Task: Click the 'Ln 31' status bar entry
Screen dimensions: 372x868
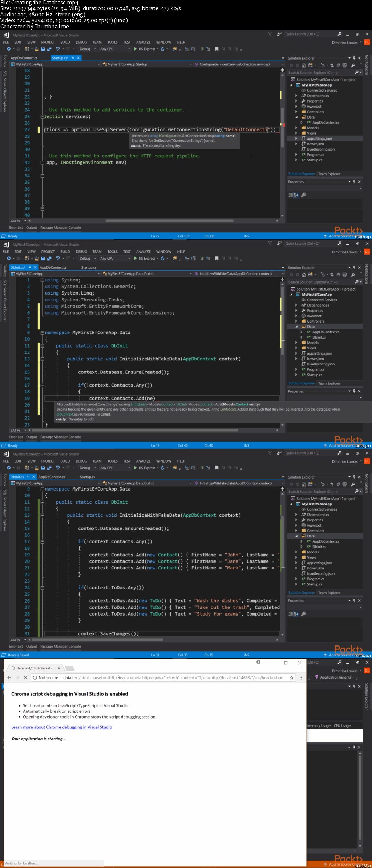Action: 155,655
